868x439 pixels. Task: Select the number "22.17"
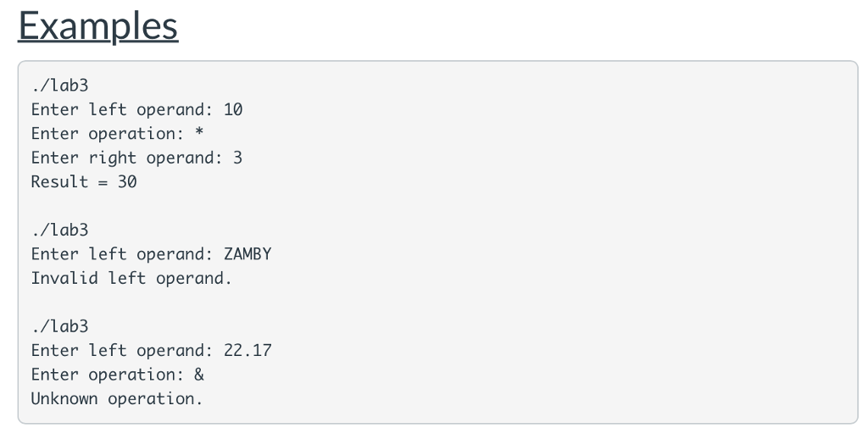tap(248, 350)
